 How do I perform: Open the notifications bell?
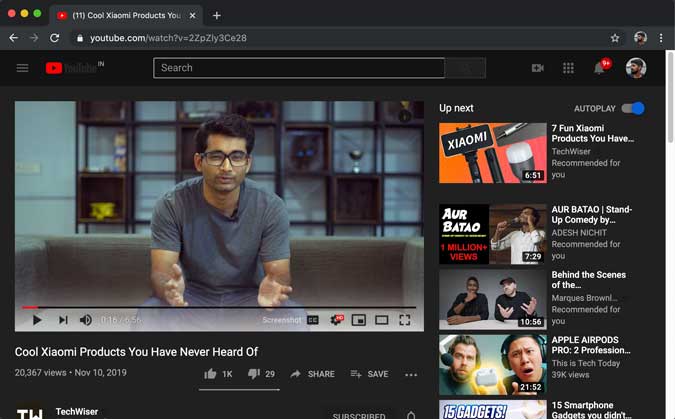(600, 68)
